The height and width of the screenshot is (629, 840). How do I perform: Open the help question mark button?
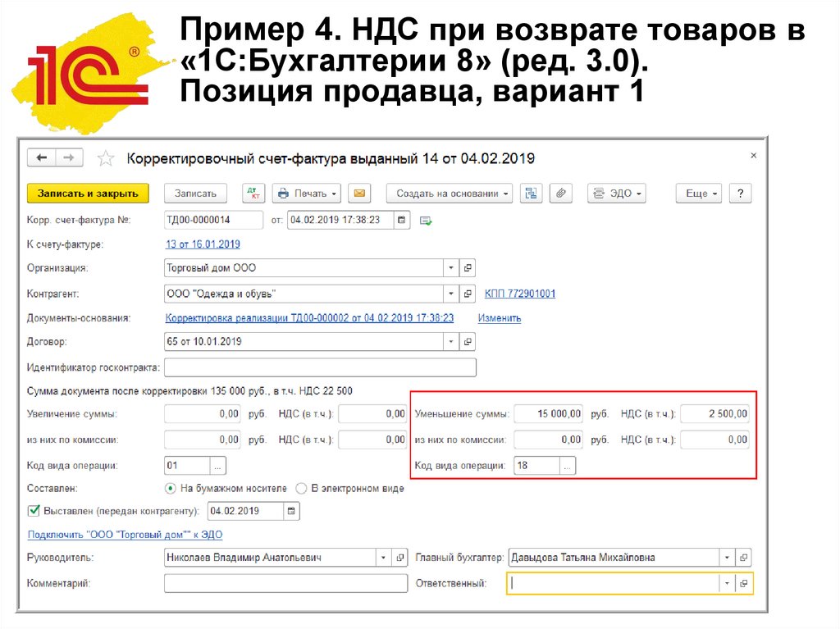click(741, 194)
